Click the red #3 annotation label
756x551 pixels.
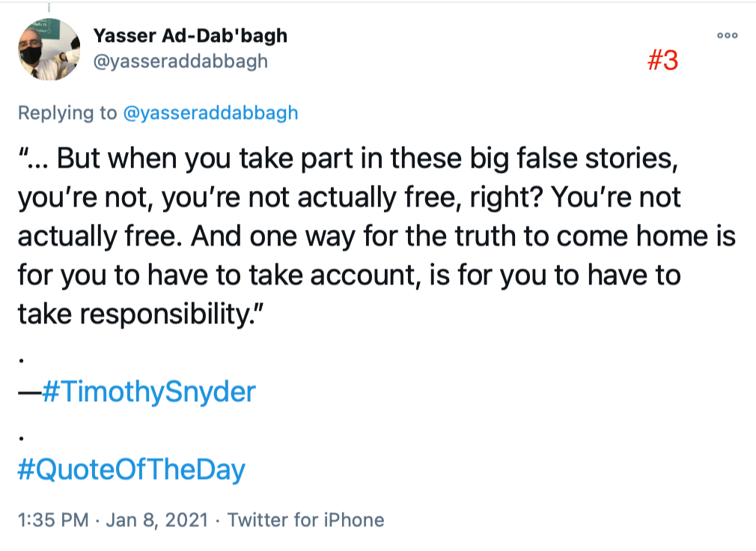(x=662, y=61)
